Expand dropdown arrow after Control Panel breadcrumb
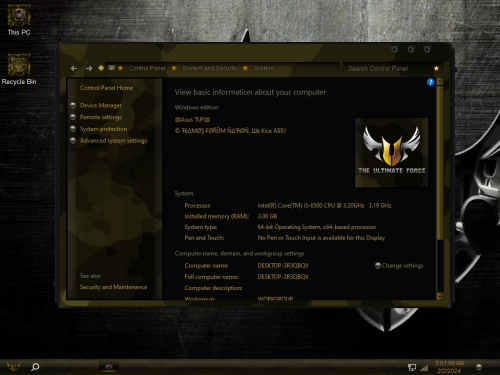 pos(174,68)
